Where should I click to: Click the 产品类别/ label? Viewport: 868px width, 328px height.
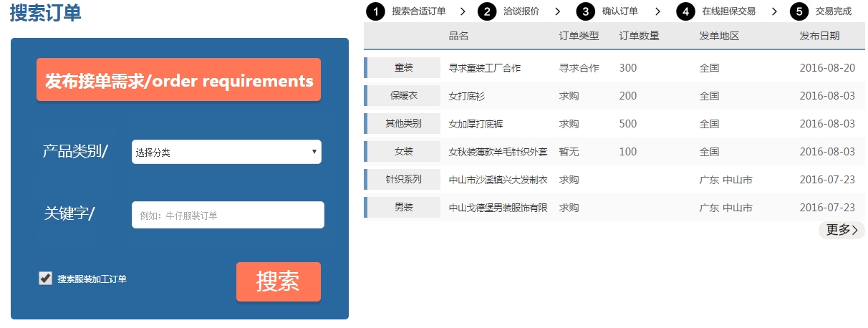click(75, 152)
